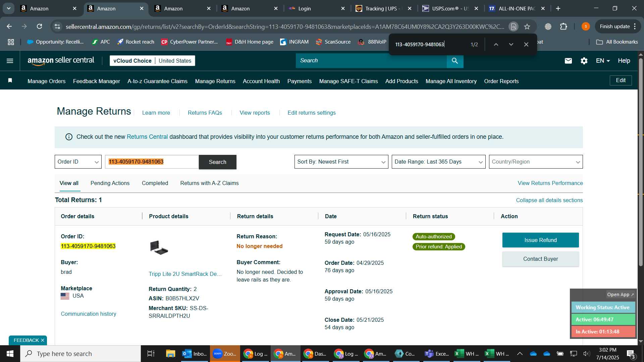The width and height of the screenshot is (644, 362).
Task: Open the Chrome profile avatar
Action: coord(586,26)
